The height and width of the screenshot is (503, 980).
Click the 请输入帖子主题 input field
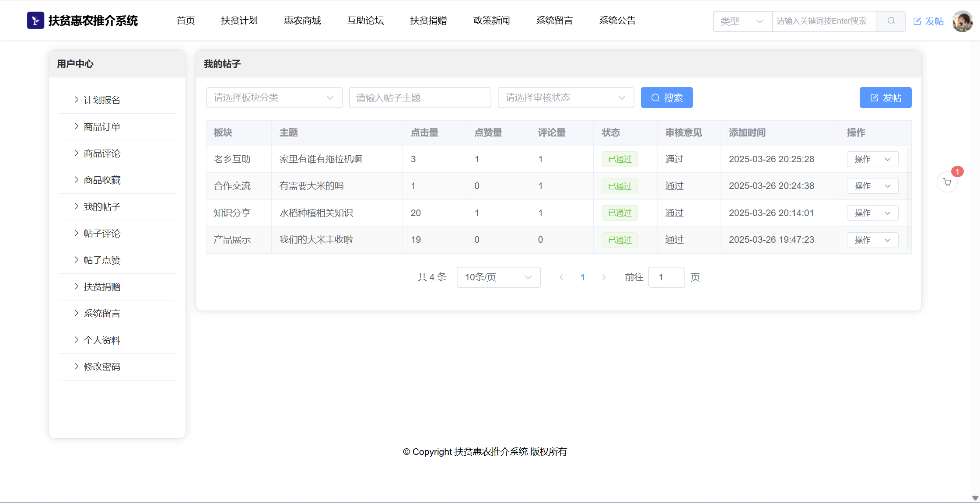tap(420, 98)
